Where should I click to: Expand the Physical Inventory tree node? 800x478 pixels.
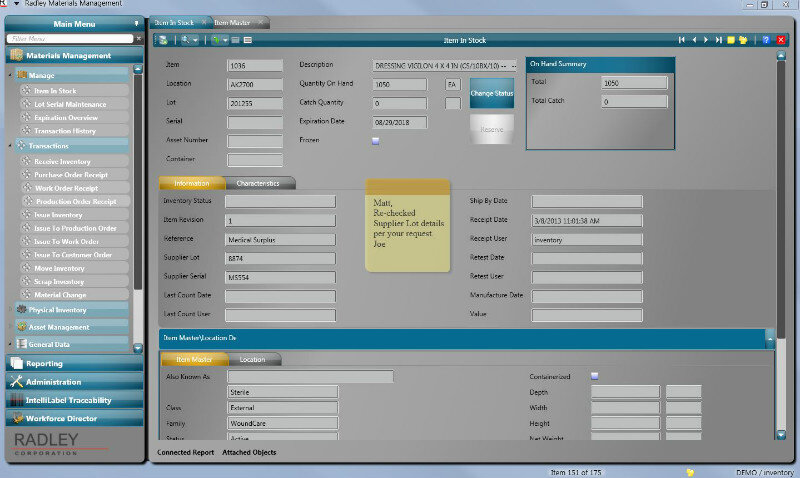[x=11, y=310]
